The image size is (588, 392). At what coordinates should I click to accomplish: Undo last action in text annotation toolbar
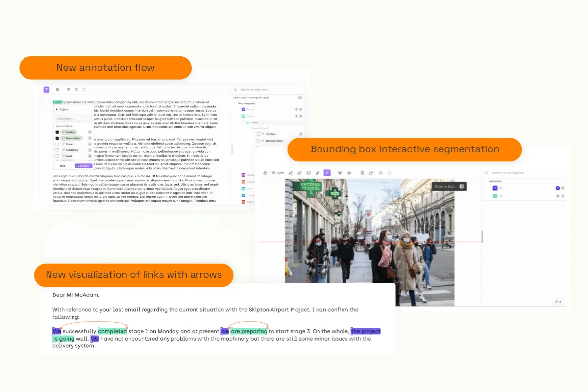[76, 90]
